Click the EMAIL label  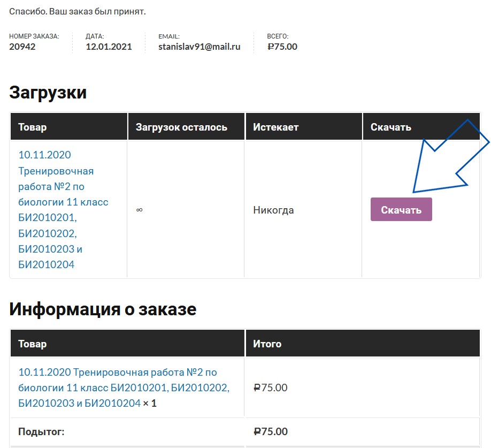click(x=169, y=36)
